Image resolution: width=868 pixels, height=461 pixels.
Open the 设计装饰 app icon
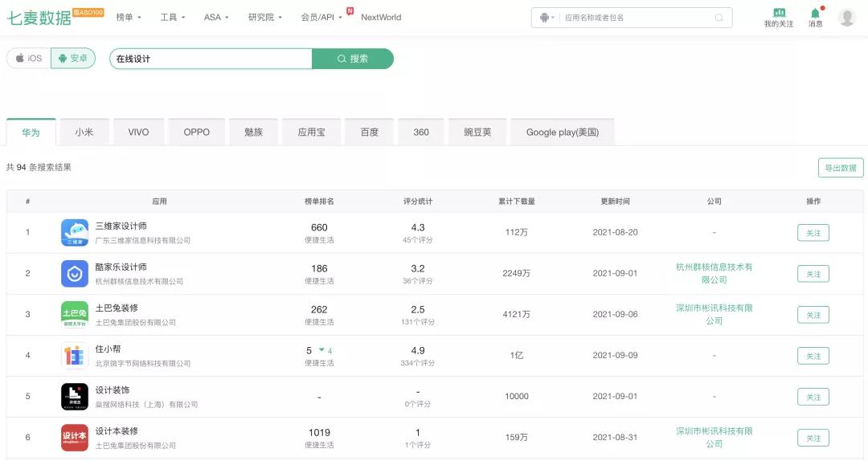(74, 396)
